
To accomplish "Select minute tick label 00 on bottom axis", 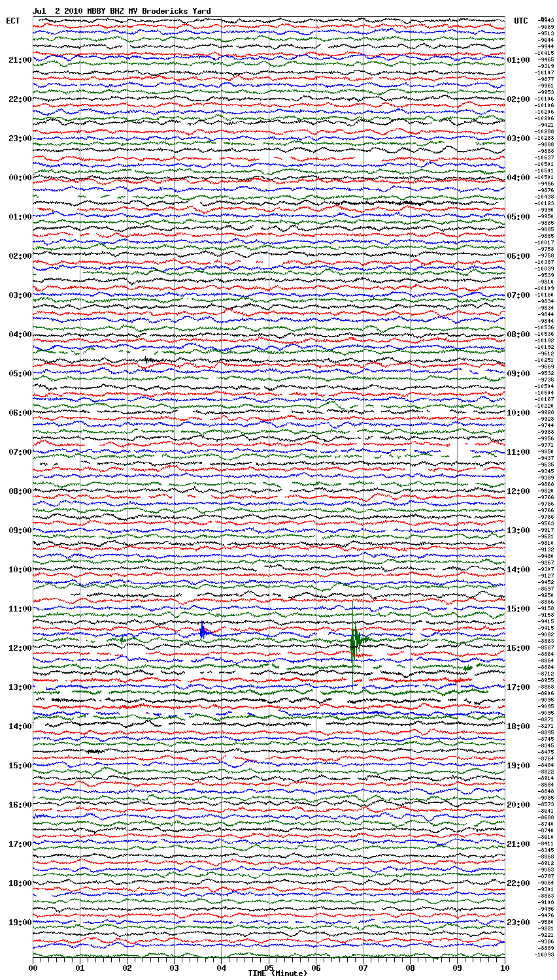I will (x=33, y=968).
